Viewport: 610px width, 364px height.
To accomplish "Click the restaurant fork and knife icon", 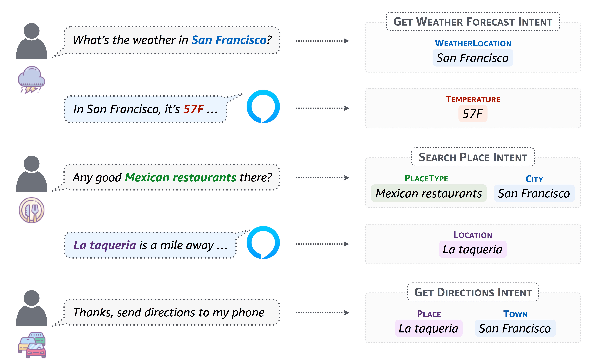I will point(31,210).
